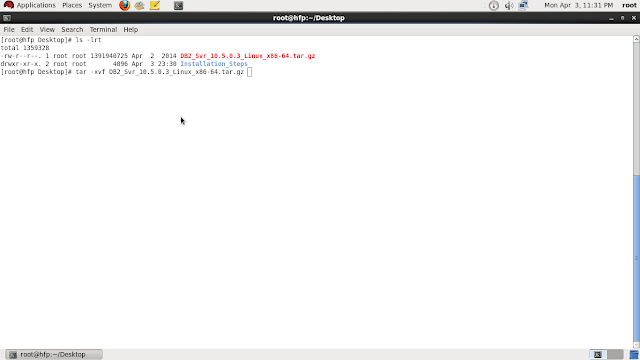Click the power manager notification icon
The height and width of the screenshot is (360, 640).
493,5
